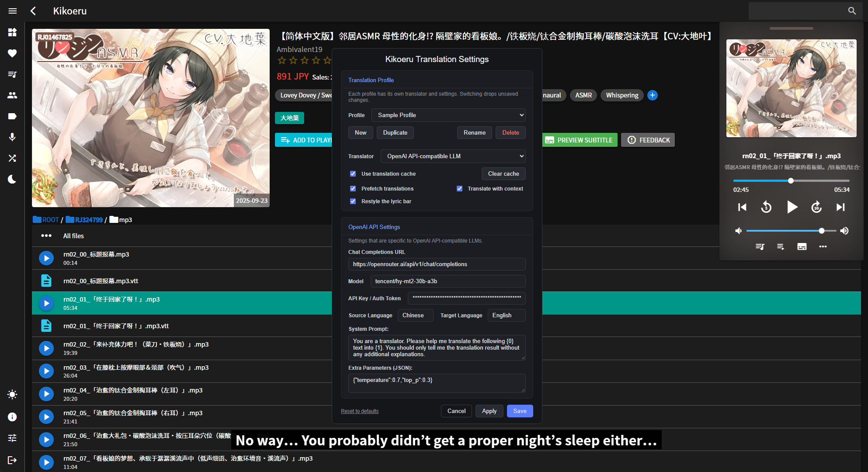Open the PREVIEW SUBTITLE button
The image size is (868, 472).
[580, 140]
